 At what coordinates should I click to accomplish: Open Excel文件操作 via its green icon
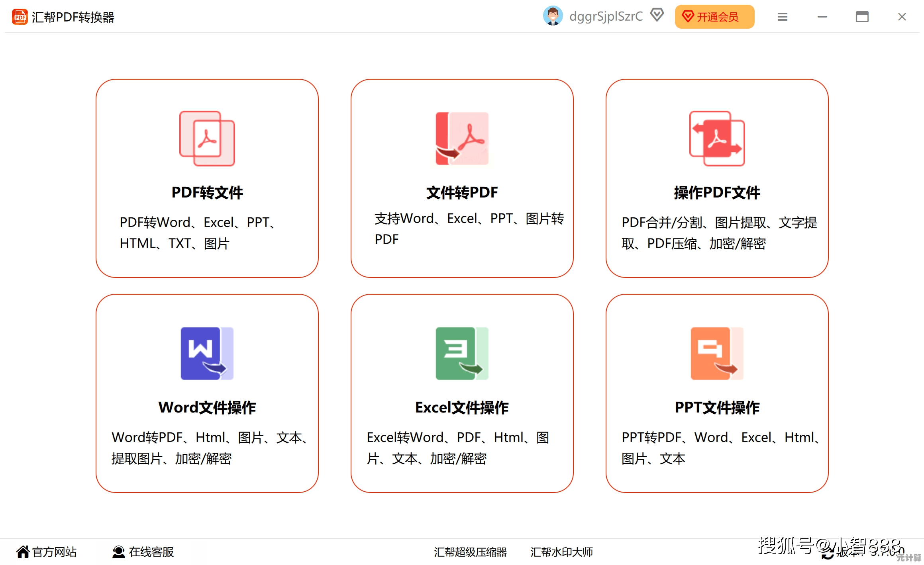pos(462,354)
